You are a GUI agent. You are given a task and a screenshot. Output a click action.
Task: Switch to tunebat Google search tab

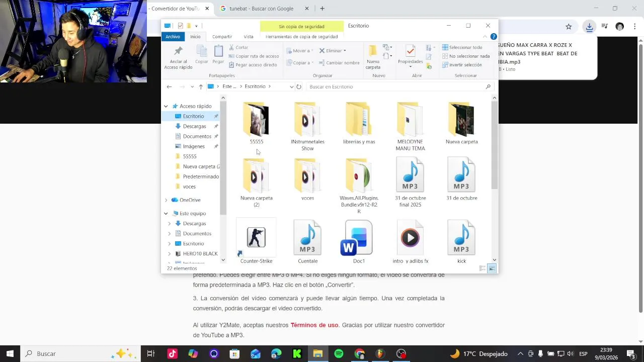click(x=261, y=9)
